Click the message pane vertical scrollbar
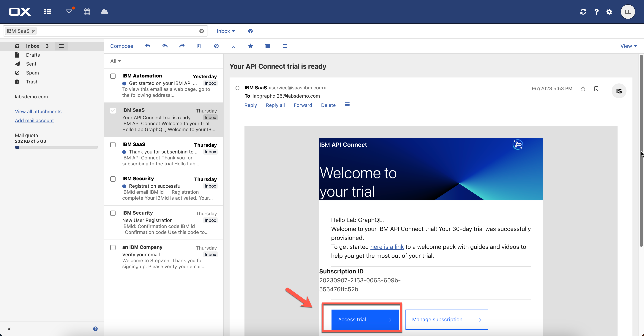 [x=641, y=150]
